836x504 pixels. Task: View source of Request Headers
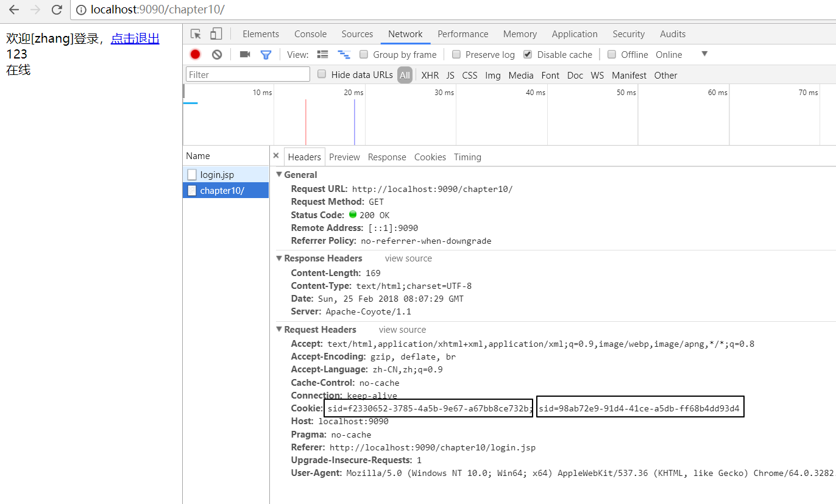coord(402,330)
